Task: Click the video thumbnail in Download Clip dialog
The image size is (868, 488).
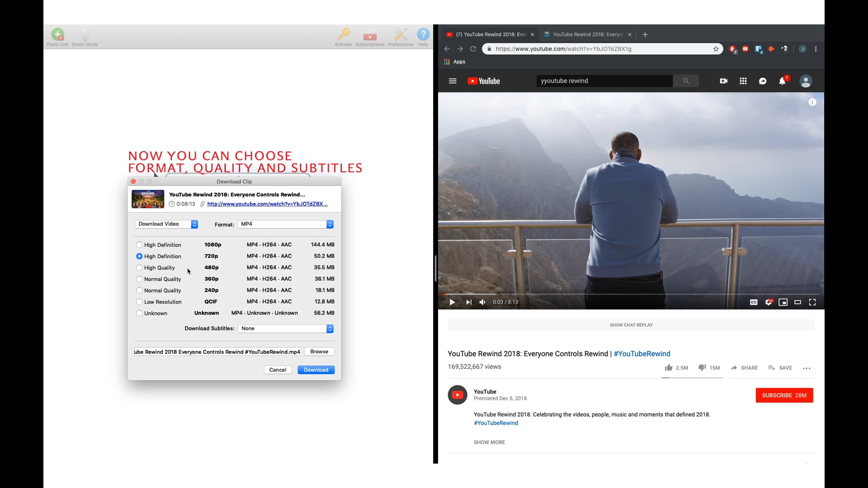Action: click(x=148, y=199)
